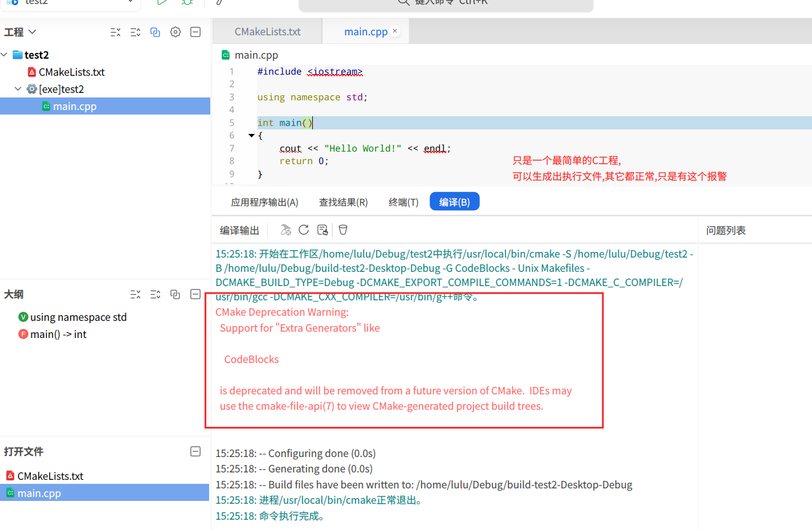This screenshot has height=530, width=812.
Task: Select 'using namespace std' in the outline
Action: point(78,317)
